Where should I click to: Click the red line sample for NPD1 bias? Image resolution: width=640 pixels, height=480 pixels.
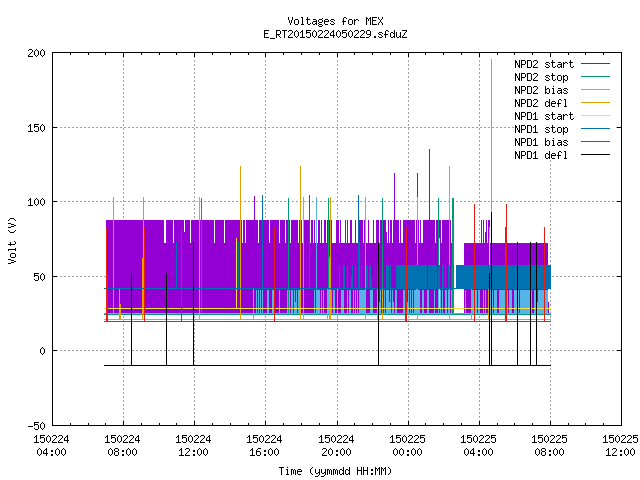pyautogui.click(x=596, y=142)
